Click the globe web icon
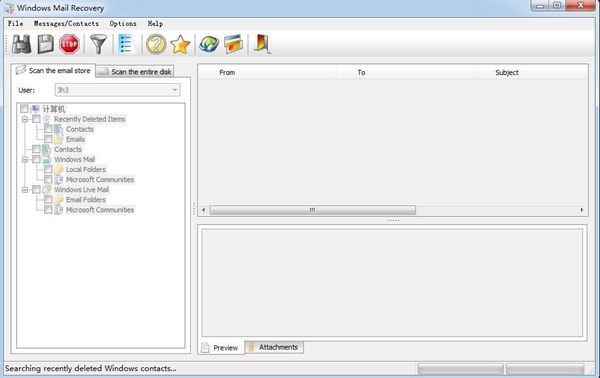The width and height of the screenshot is (600, 378). 209,44
